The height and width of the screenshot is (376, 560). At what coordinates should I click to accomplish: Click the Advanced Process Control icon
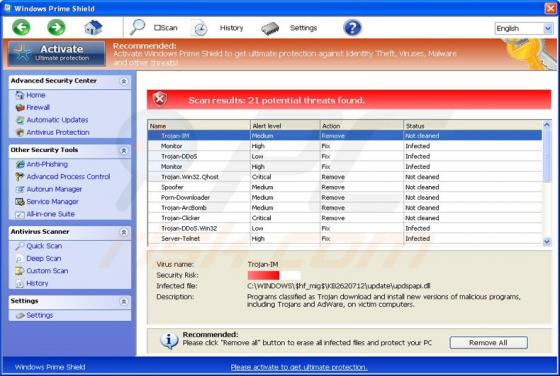(x=20, y=177)
